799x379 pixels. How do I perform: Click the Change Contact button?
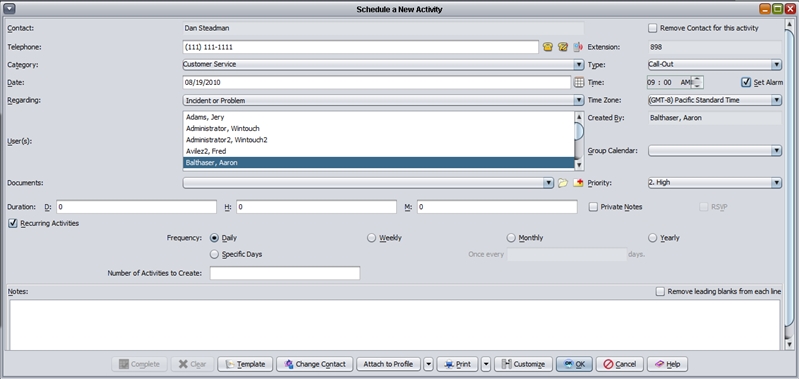(315, 364)
